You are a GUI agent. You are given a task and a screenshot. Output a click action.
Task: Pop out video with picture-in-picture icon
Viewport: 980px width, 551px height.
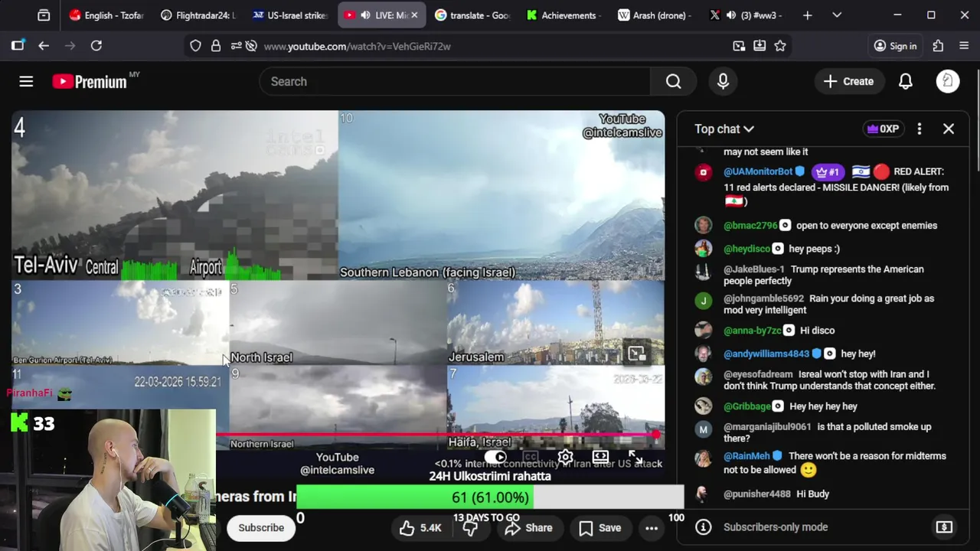(637, 353)
